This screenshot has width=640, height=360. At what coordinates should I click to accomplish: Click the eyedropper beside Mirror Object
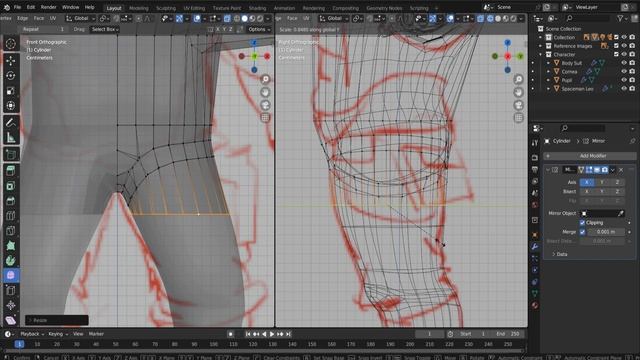tap(620, 213)
